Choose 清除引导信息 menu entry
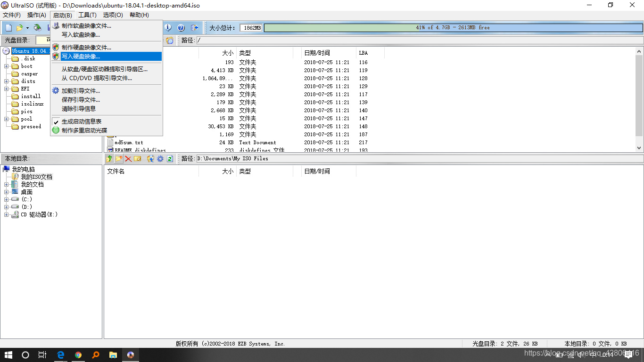 pos(107,109)
